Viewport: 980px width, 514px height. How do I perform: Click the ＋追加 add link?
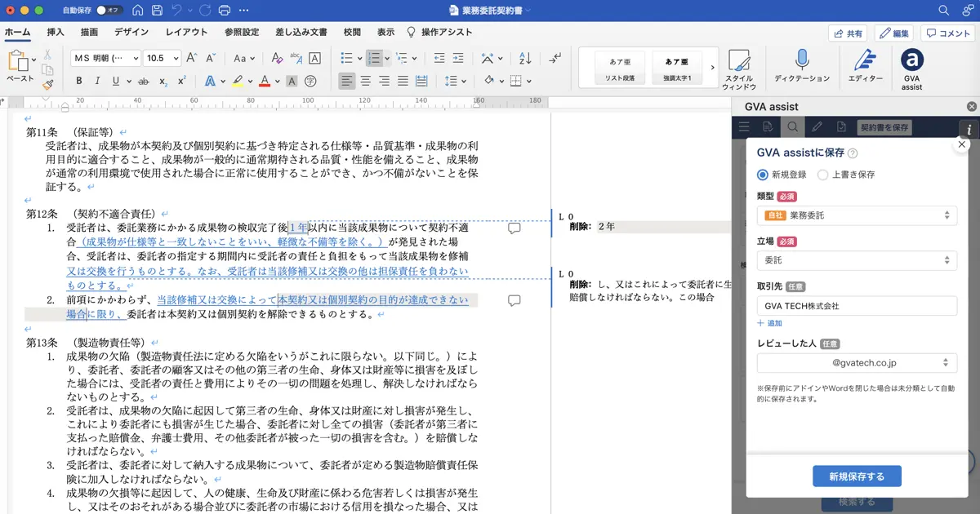point(769,324)
